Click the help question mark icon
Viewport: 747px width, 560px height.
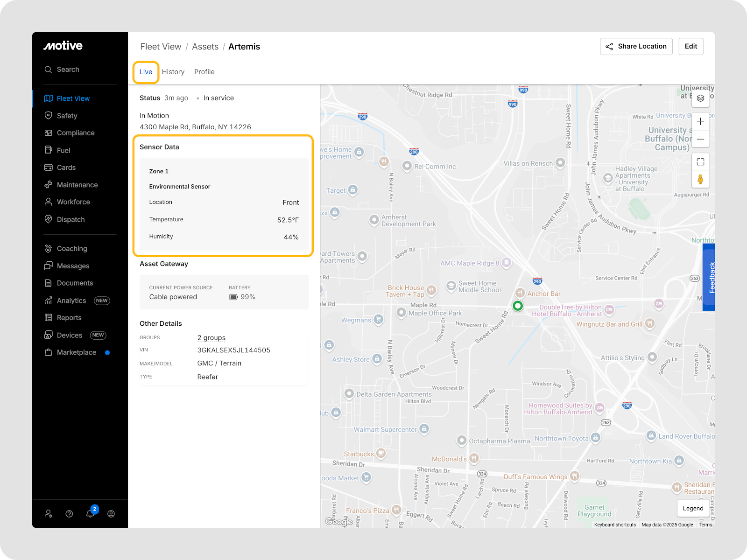point(70,513)
